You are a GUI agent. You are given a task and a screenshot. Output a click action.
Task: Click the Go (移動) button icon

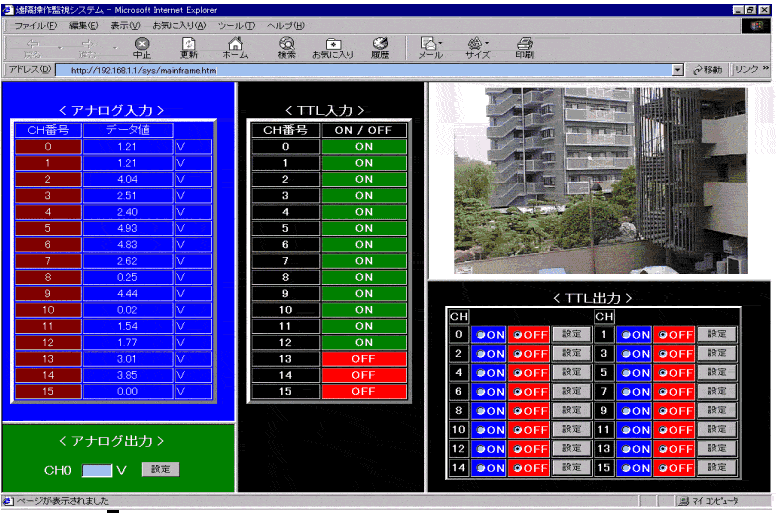(700, 71)
